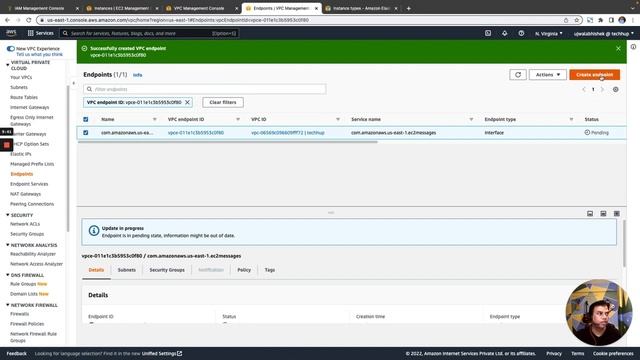Image resolution: width=640 pixels, height=360 pixels.
Task: Switch split panel to bottom view icon
Action: pos(590,213)
